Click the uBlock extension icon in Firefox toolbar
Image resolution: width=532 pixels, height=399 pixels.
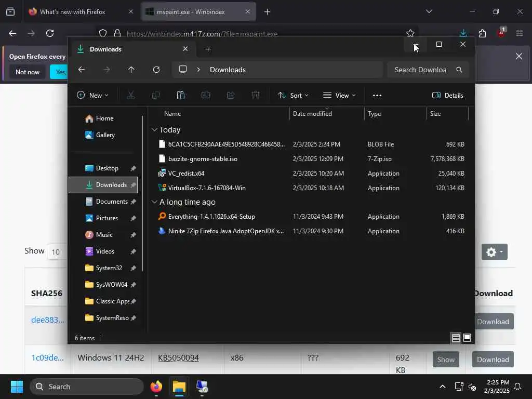(x=501, y=33)
